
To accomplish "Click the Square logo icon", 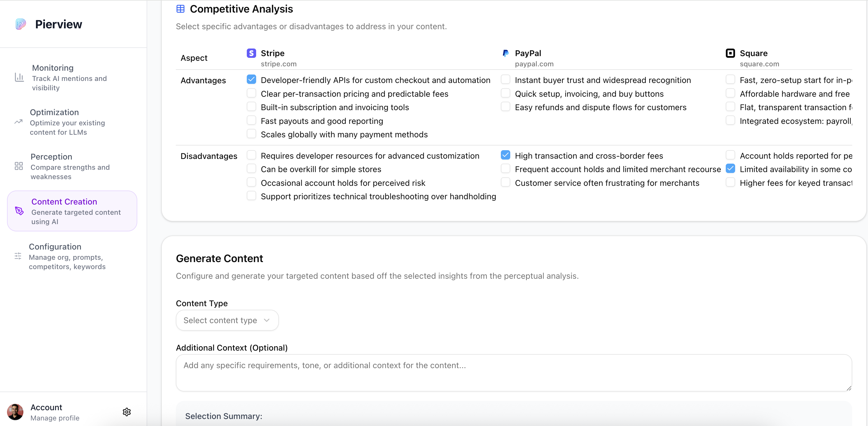I will (x=730, y=53).
